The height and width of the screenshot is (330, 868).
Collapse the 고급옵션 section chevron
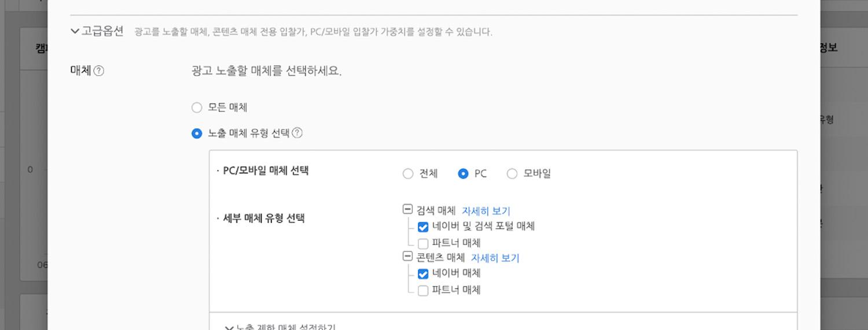pyautogui.click(x=75, y=31)
